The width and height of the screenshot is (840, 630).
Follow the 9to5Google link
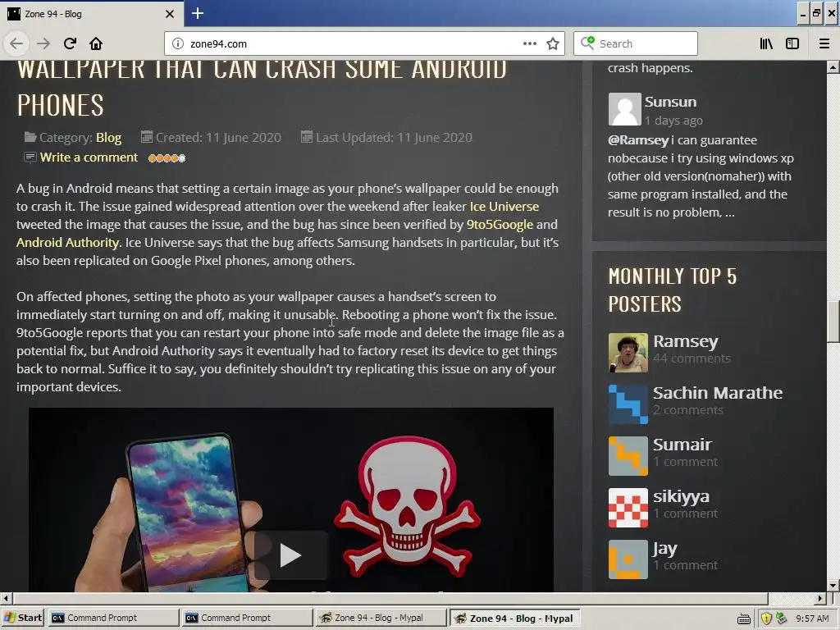500,225
